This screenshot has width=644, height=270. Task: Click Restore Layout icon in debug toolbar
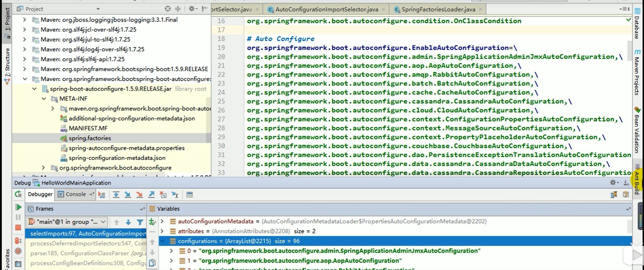[614, 194]
